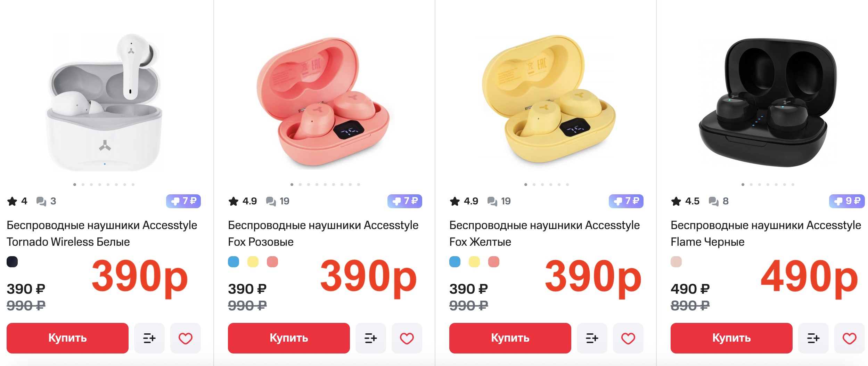Add Flame black earbuds to comparison list
Image resolution: width=868 pixels, height=366 pixels.
813,338
